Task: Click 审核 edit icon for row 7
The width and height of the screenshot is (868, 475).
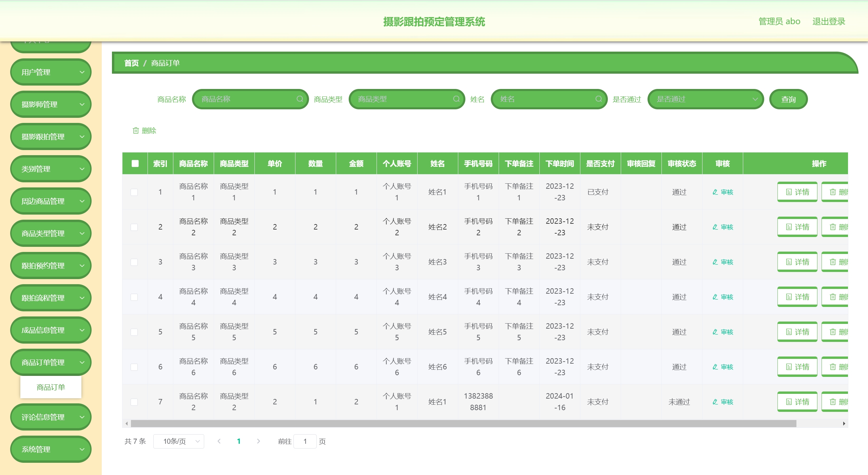Action: pyautogui.click(x=715, y=402)
